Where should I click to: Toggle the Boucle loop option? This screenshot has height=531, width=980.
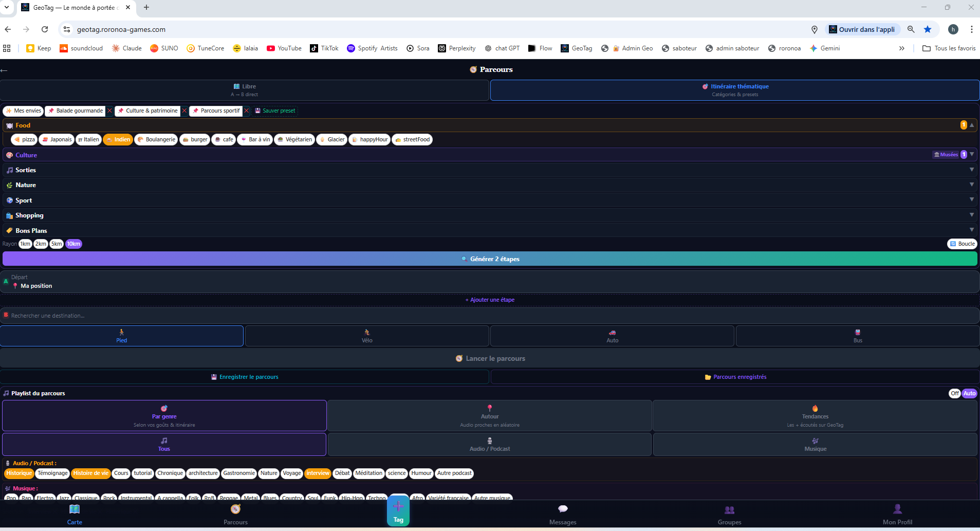(962, 244)
